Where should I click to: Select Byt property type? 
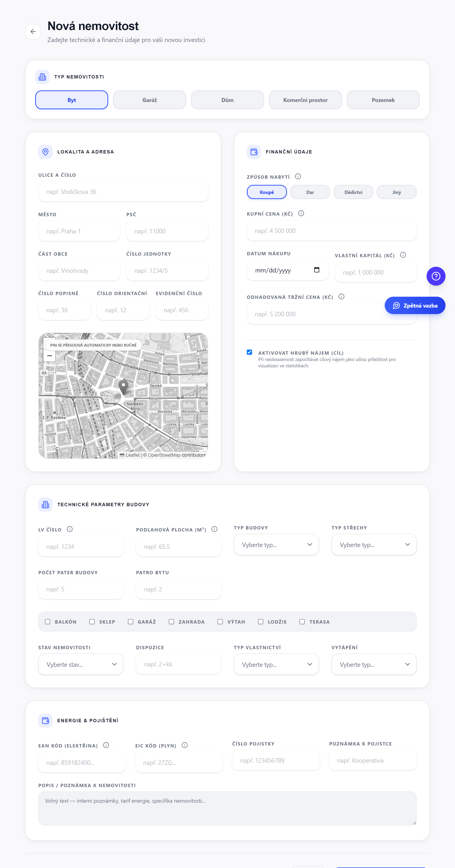[71, 100]
